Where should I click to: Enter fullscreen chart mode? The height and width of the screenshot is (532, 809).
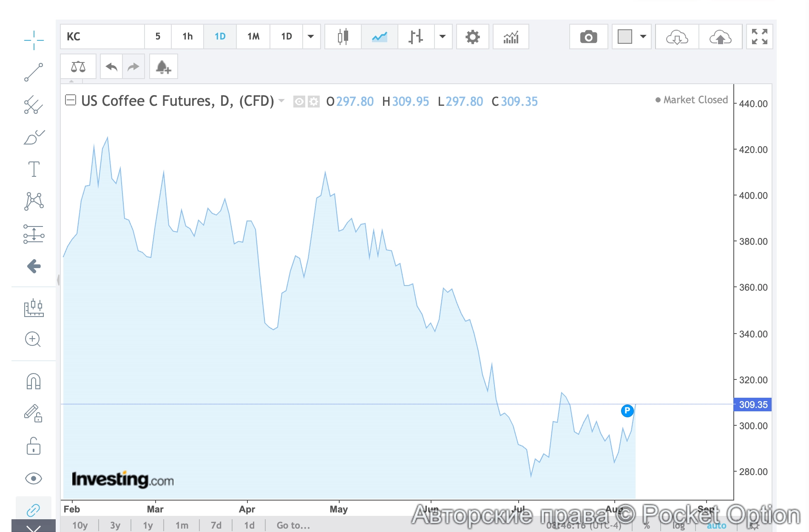coord(759,37)
